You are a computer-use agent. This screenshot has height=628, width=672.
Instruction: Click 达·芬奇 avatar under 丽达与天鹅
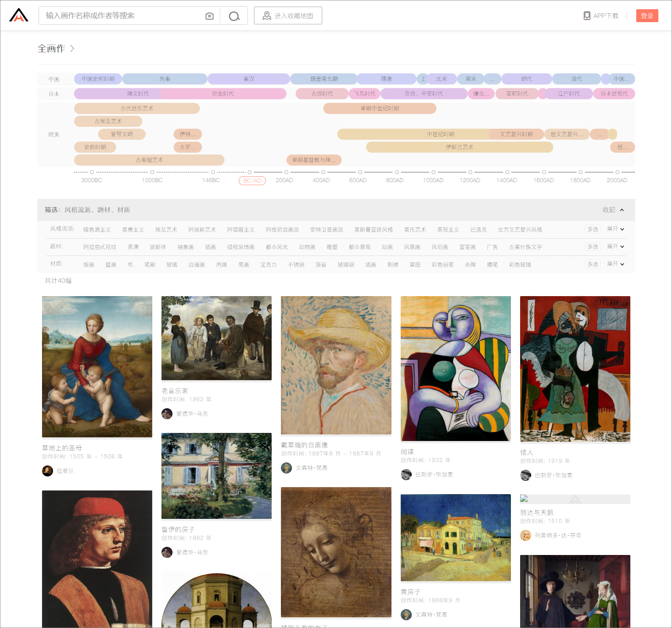click(x=526, y=535)
